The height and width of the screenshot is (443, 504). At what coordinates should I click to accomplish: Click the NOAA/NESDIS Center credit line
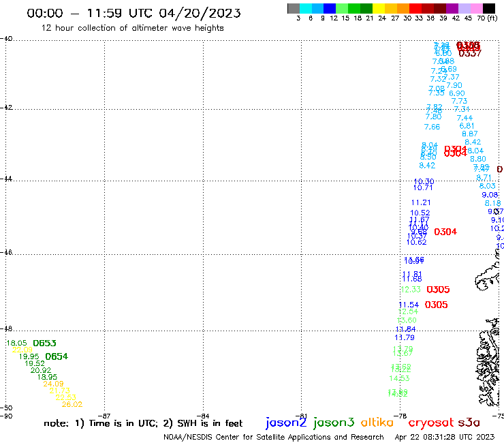click(x=274, y=437)
